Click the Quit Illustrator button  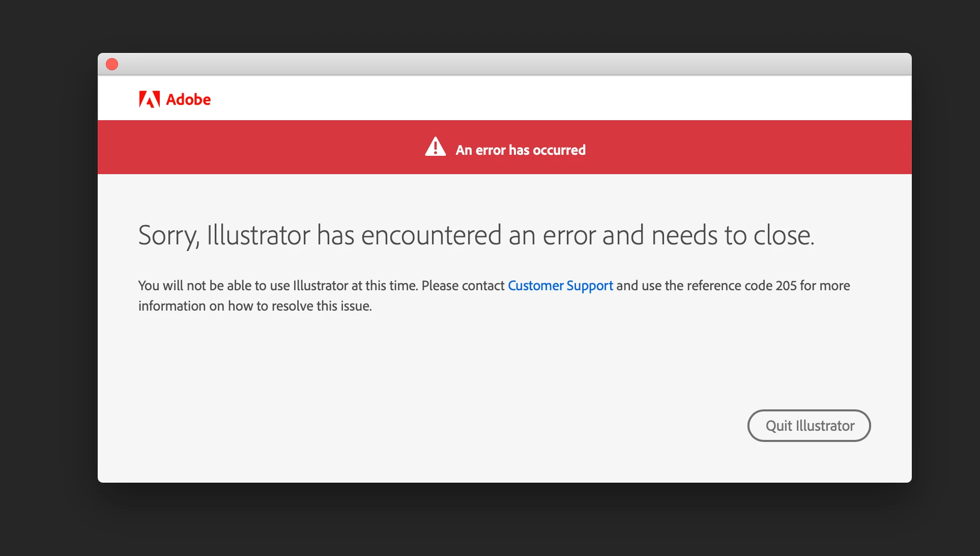click(809, 426)
